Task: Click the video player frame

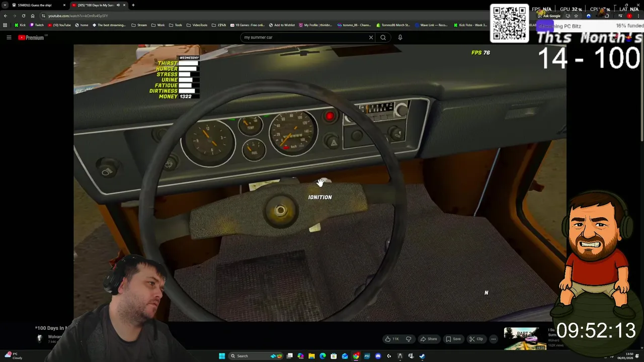Action: (320, 183)
